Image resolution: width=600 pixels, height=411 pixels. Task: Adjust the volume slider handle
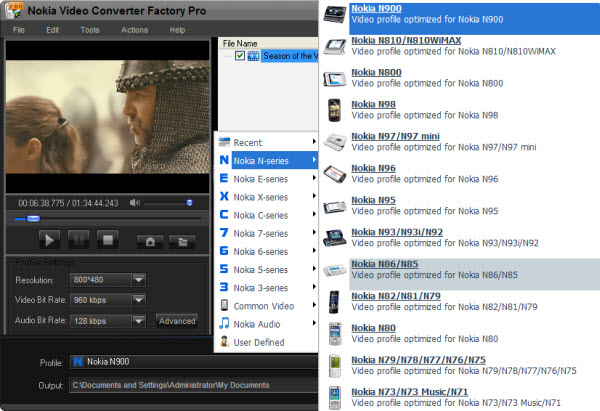pos(189,203)
